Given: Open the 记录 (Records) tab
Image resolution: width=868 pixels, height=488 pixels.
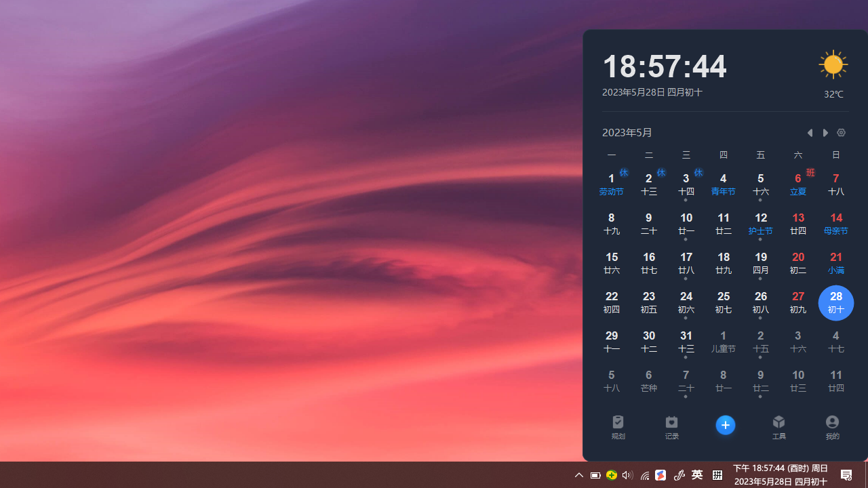Looking at the screenshot, I should tap(671, 427).
